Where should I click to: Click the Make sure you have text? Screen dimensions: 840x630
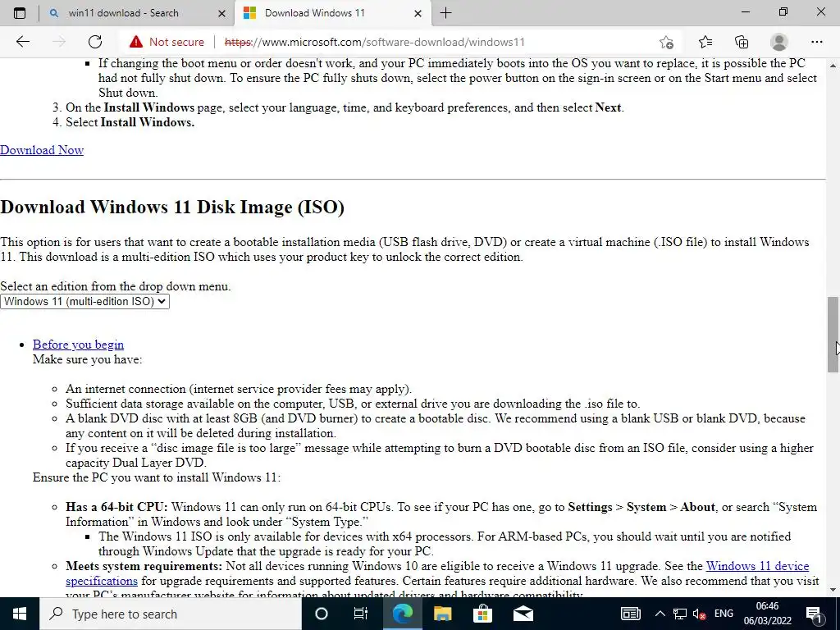tap(87, 359)
